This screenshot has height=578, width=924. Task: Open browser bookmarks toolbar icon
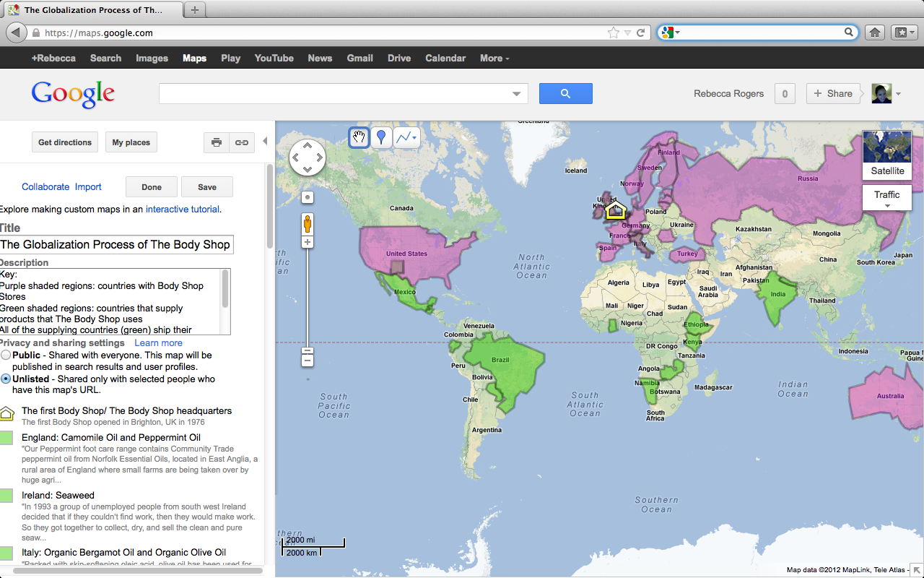coord(902,33)
